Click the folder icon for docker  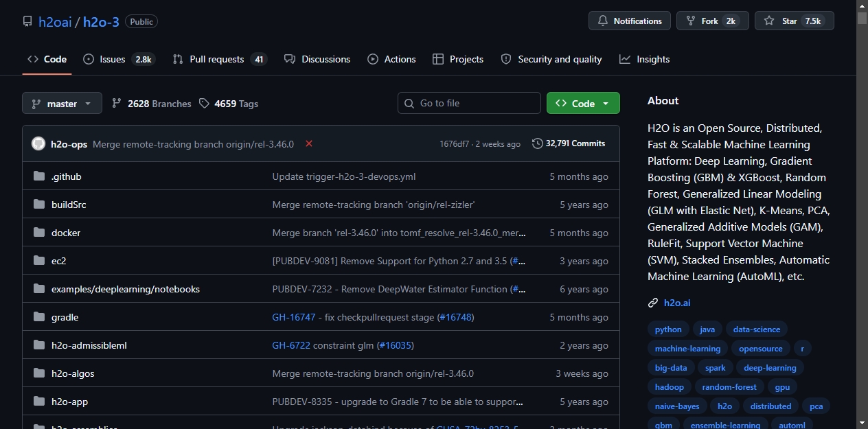click(x=38, y=233)
